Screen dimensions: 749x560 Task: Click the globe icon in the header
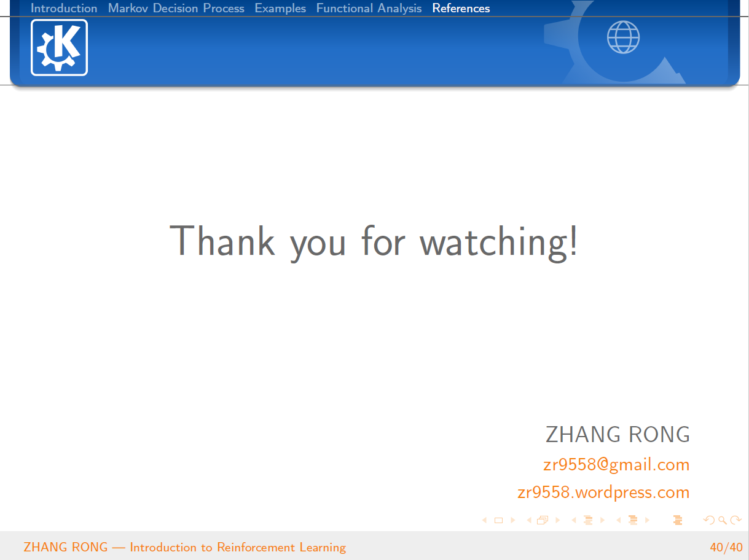tap(623, 37)
